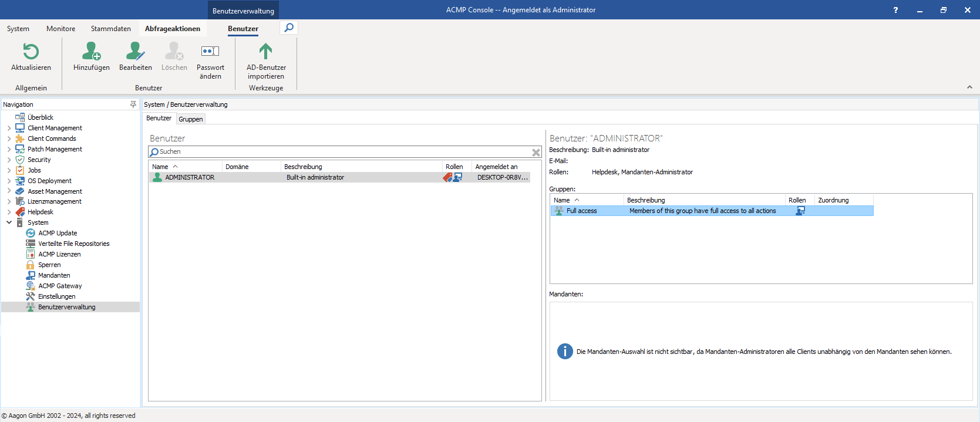Clear the search field with X icon
Image resolution: width=980 pixels, height=422 pixels.
pos(536,152)
